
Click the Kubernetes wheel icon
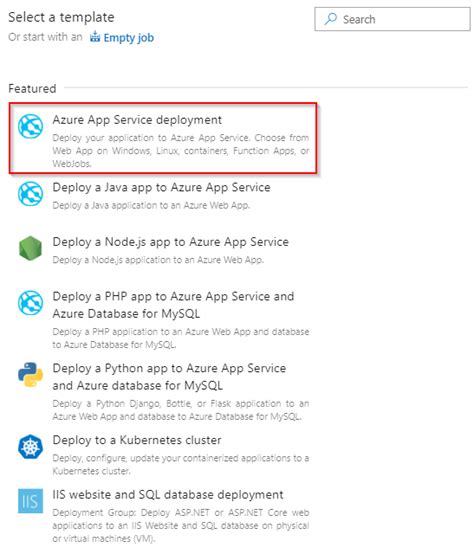30,447
